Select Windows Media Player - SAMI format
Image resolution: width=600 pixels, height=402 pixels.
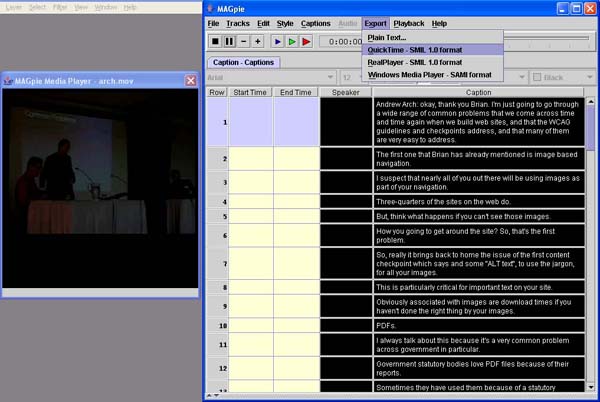click(432, 75)
